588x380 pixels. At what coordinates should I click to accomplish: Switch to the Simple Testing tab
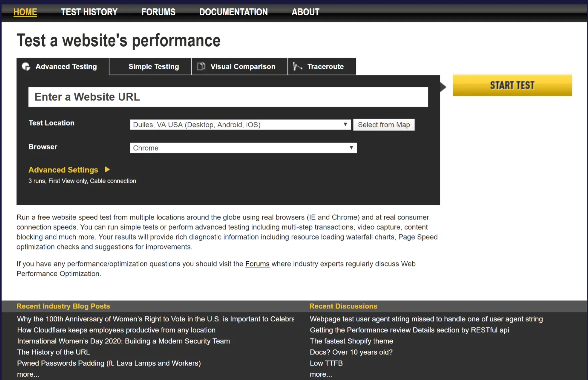153,66
